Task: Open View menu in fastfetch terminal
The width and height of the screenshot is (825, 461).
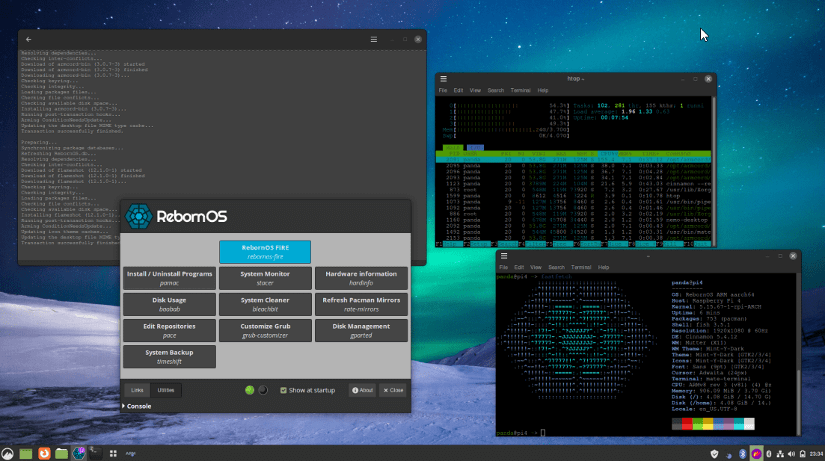Action: 536,267
